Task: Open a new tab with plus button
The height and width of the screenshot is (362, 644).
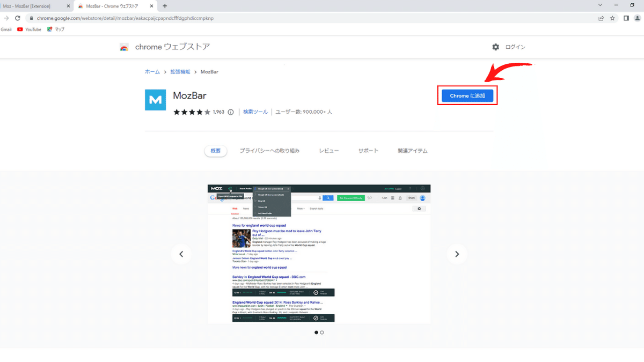Action: (x=165, y=6)
